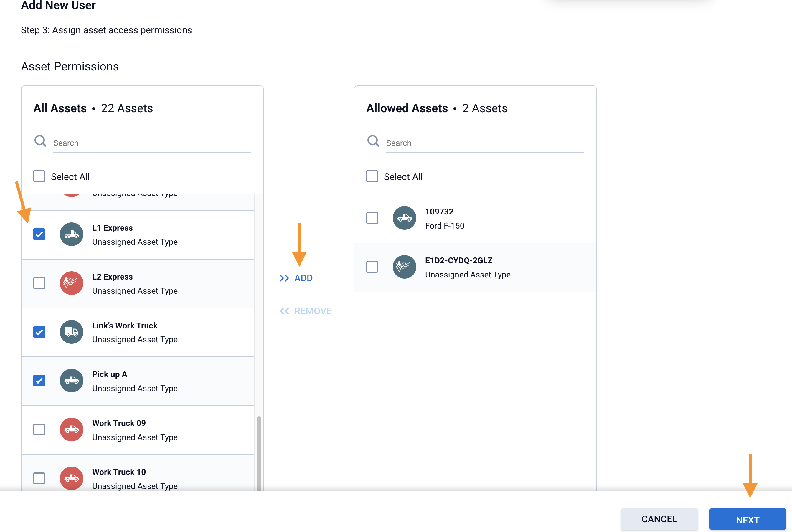
Task: Check the 109732 Ford F-150 checkbox
Action: pos(372,218)
